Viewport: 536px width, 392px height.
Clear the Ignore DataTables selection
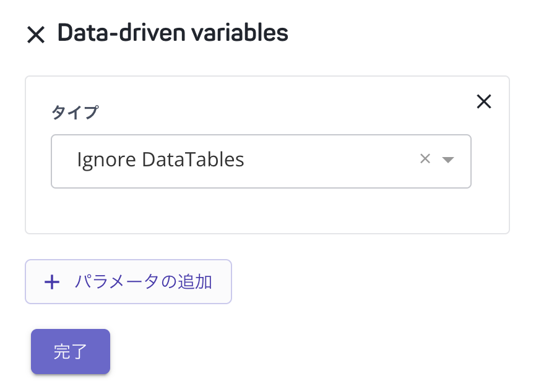click(x=425, y=159)
